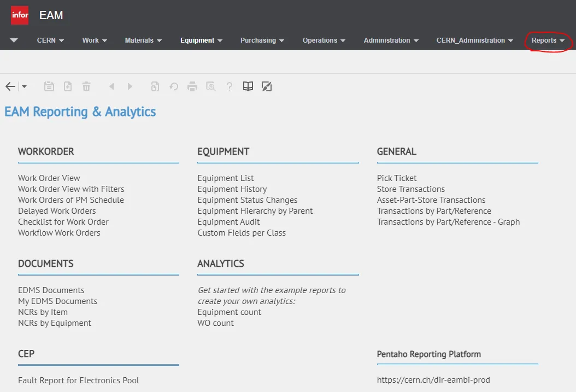Open Work Order View with Filters
576x392 pixels.
pyautogui.click(x=71, y=189)
